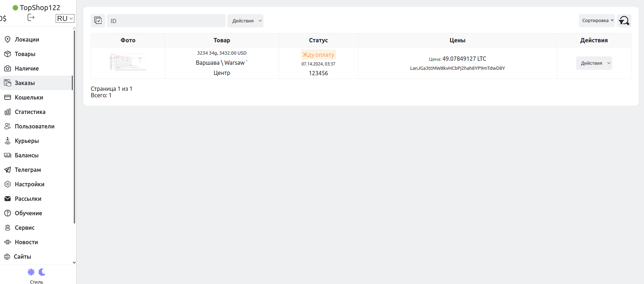Focus the ID search field
This screenshot has width=644, height=284.
[166, 21]
